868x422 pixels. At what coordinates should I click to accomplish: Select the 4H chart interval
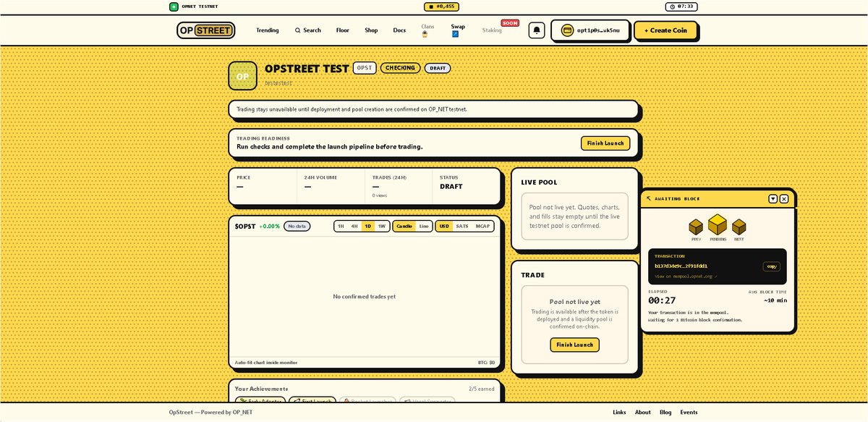(354, 226)
